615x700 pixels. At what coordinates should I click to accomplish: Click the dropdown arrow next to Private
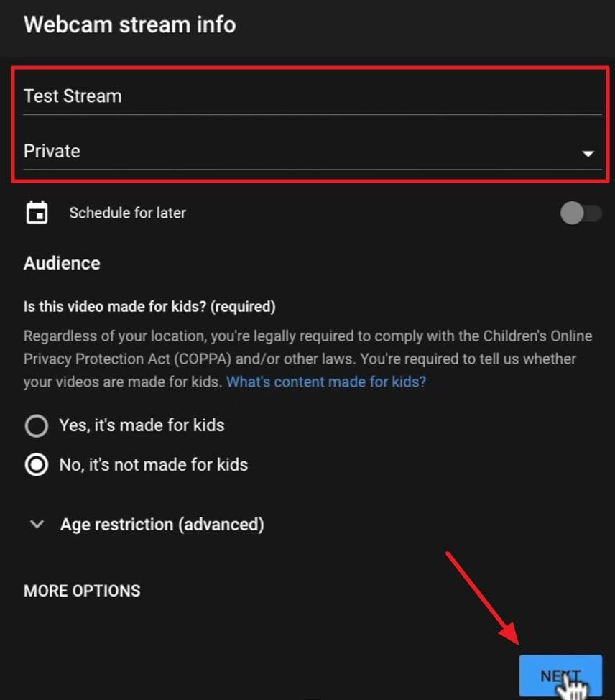(588, 152)
